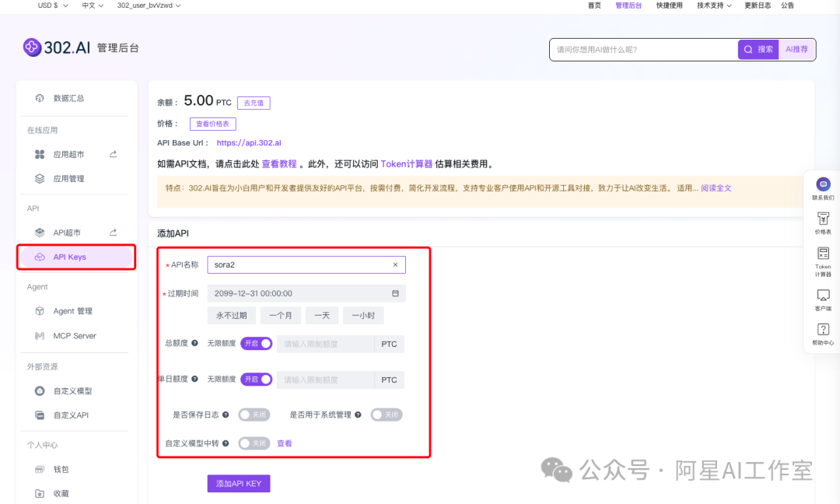Open the USD $ currency dropdown

[53, 5]
